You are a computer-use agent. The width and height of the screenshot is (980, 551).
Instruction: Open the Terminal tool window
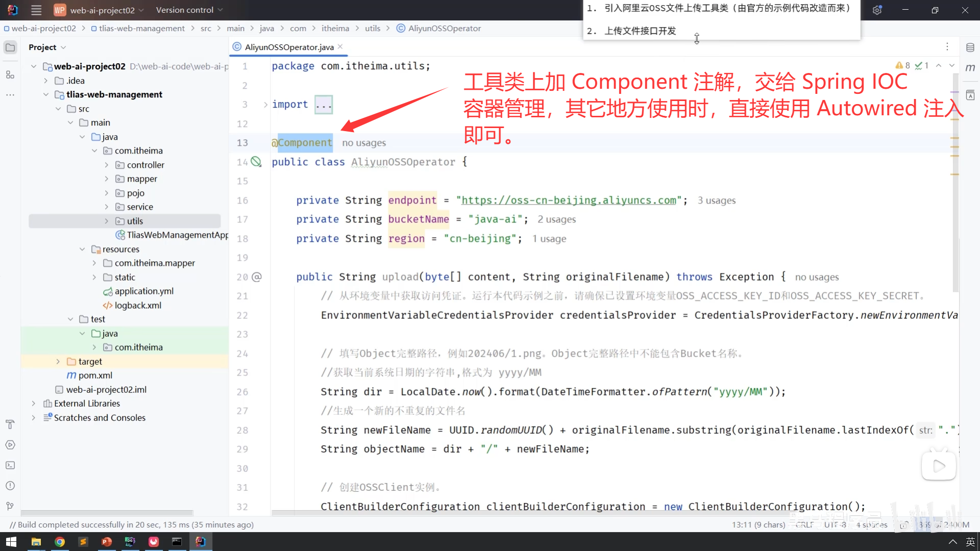10,465
